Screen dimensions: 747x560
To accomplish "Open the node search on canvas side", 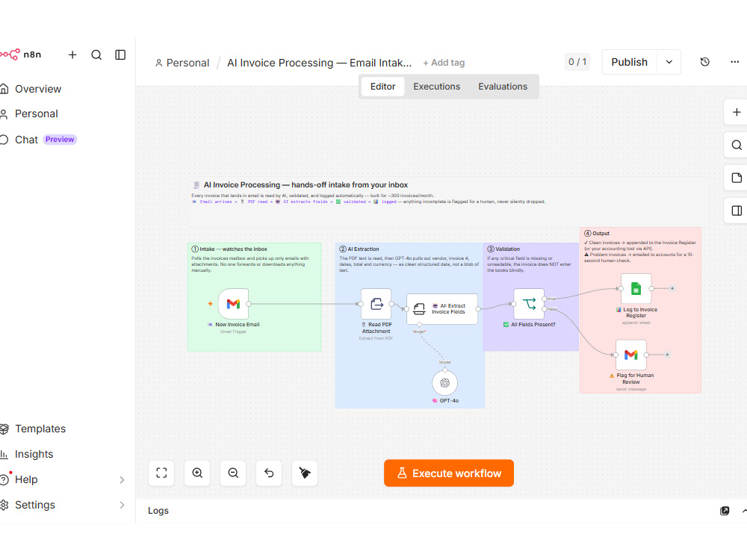I will pyautogui.click(x=736, y=146).
